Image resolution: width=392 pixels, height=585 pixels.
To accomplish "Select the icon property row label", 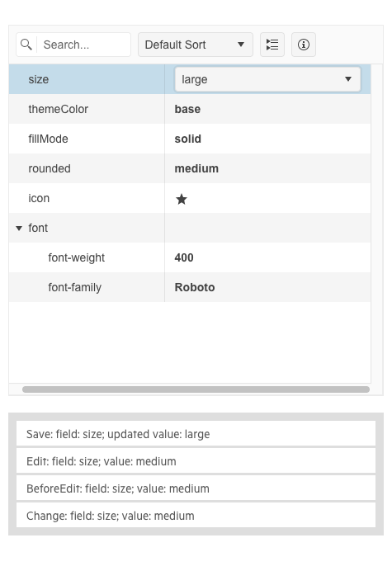I will click(39, 198).
